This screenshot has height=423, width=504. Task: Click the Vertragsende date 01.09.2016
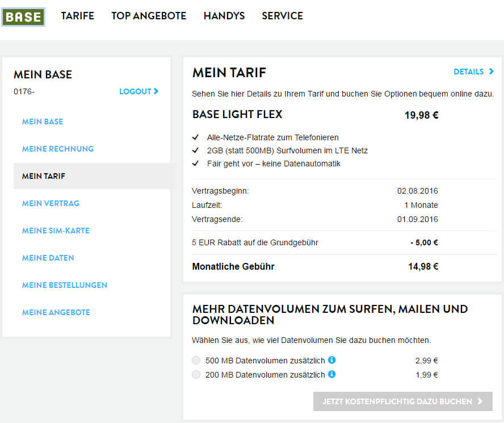pyautogui.click(x=418, y=219)
